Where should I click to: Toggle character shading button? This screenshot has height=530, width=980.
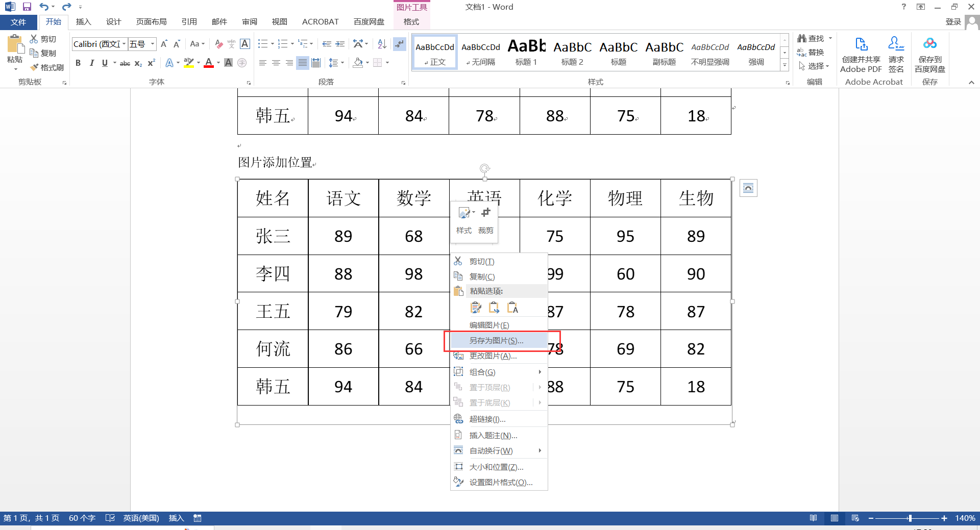point(229,63)
